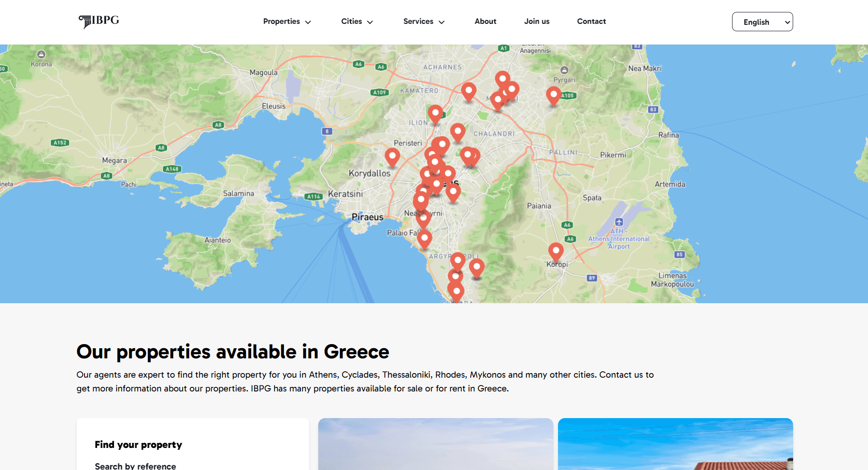Click the southernmost marker near Glyfada area
This screenshot has height=470, width=868.
coord(457,290)
